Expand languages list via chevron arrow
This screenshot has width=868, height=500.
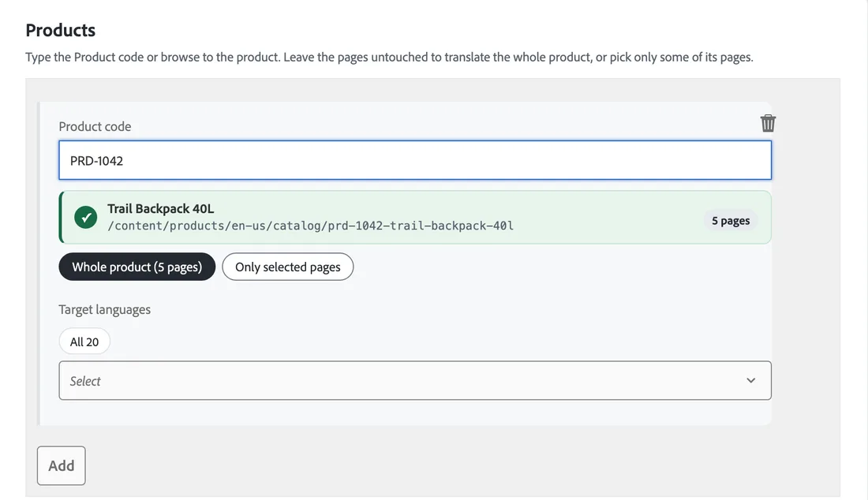[750, 381]
